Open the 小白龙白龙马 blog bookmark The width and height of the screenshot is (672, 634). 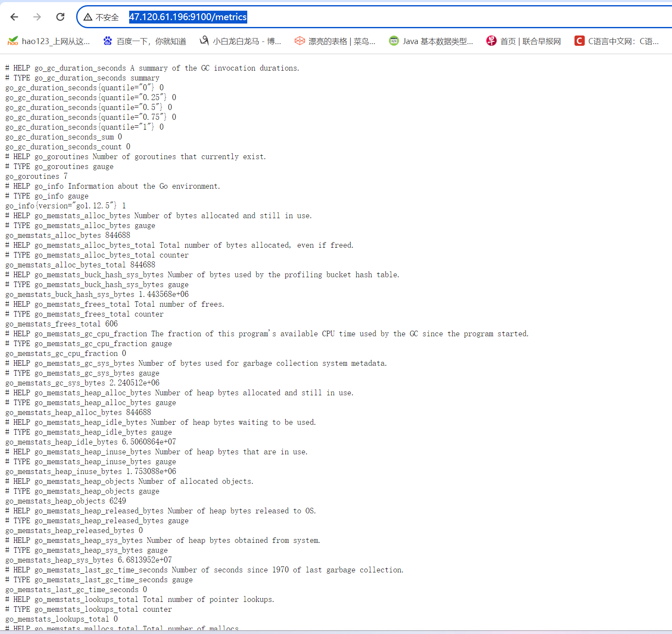click(240, 41)
